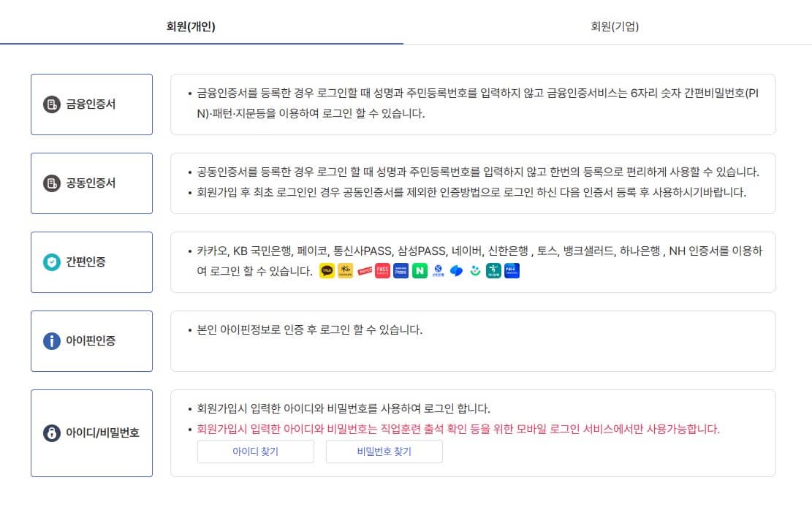
Task: Click the 아이디 찾기 button
Action: (x=255, y=452)
